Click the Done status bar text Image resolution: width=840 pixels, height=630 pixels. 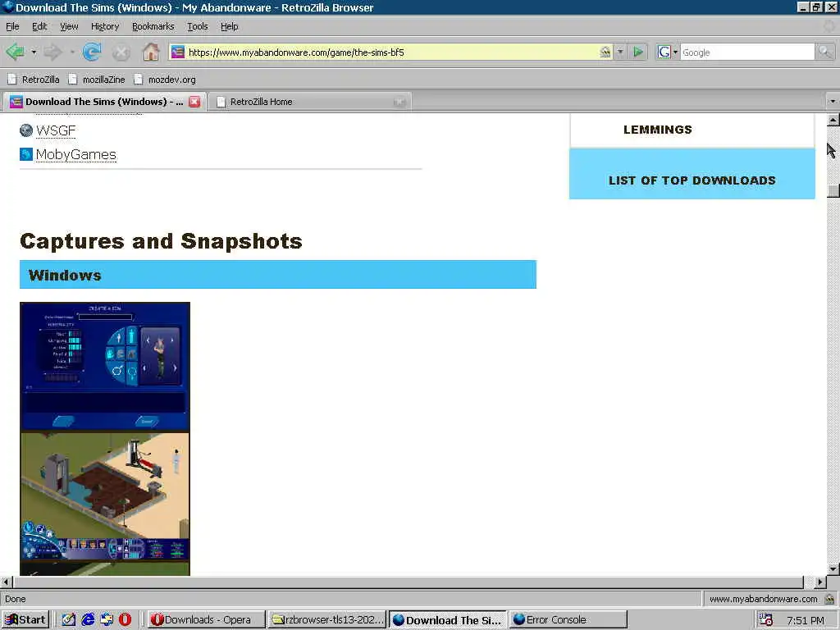15,599
